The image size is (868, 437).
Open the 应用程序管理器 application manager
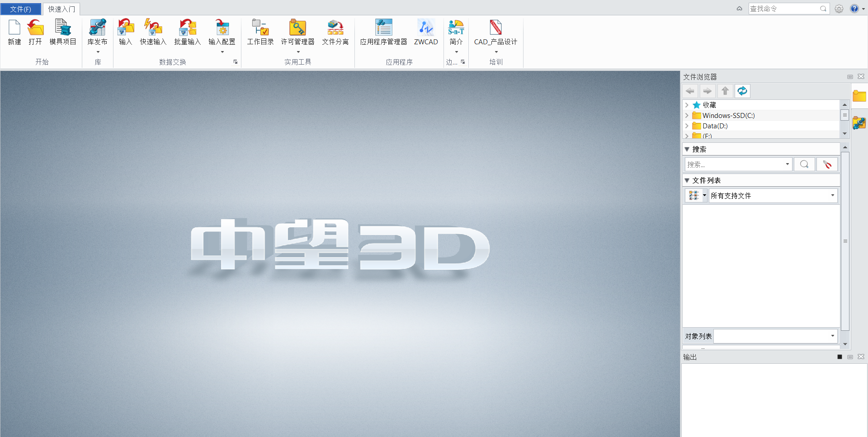tap(384, 28)
